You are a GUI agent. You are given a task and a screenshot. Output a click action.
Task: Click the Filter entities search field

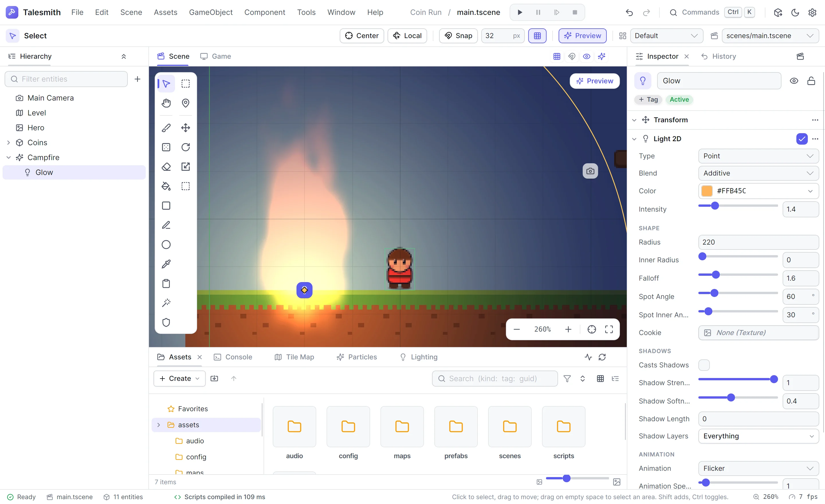(x=66, y=79)
